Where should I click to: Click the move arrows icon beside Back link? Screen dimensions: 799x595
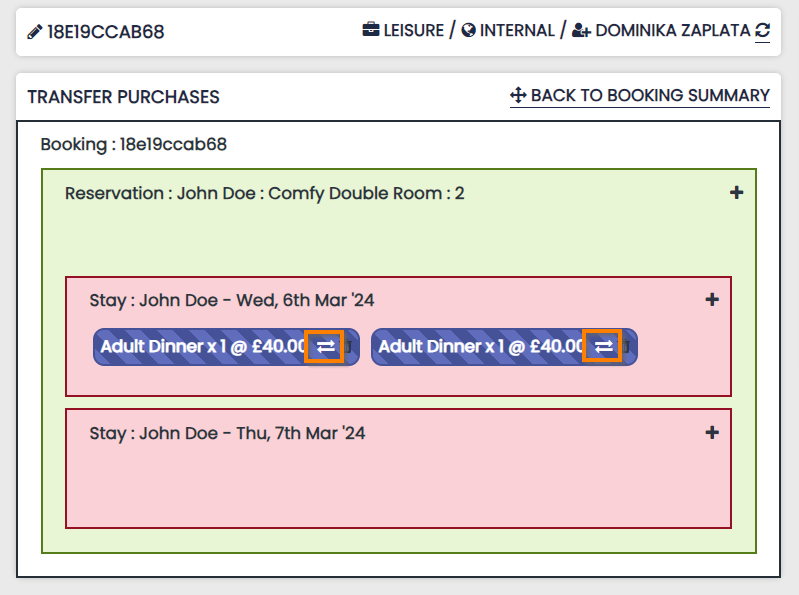pos(518,96)
